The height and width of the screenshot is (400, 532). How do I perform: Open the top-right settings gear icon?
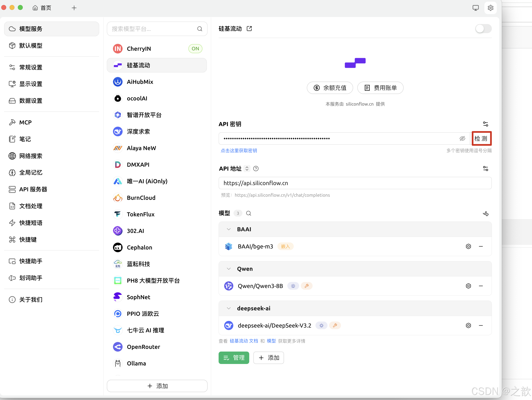coord(490,8)
